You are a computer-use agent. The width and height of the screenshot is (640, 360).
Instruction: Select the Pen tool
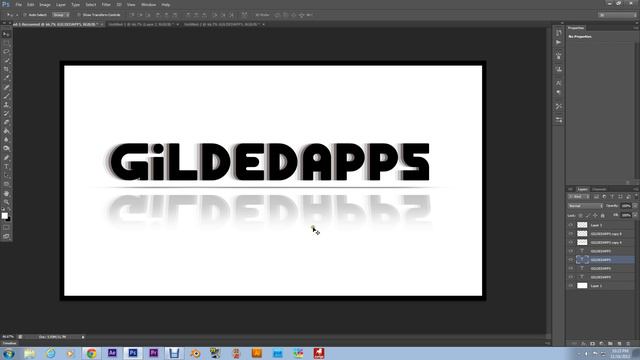click(x=6, y=158)
